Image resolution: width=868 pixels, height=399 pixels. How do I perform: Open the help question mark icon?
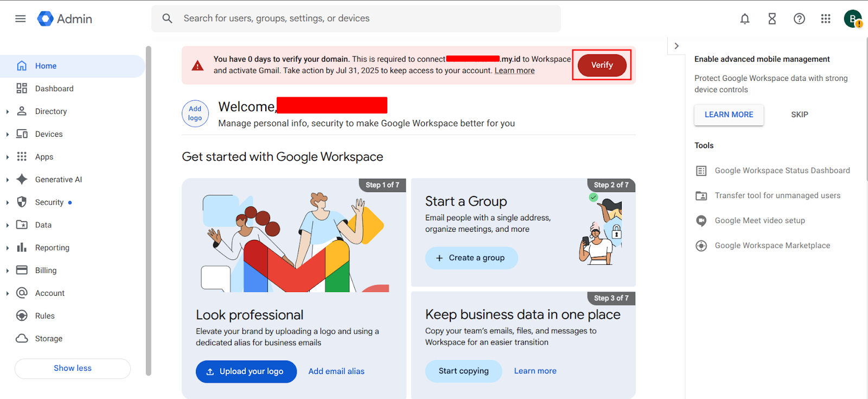(799, 19)
